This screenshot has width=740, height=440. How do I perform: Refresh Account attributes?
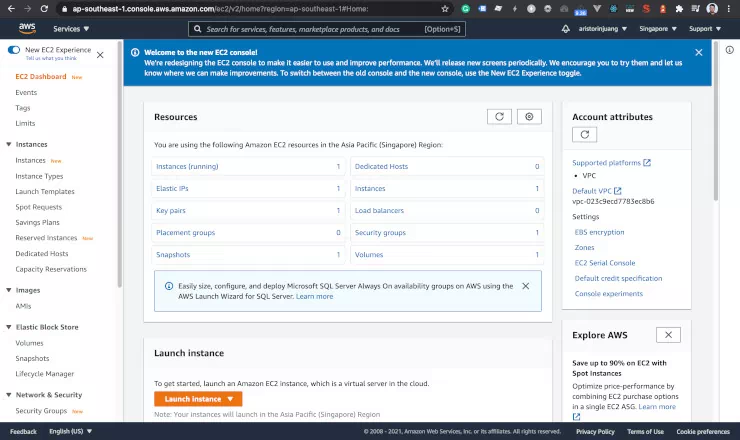coord(584,135)
